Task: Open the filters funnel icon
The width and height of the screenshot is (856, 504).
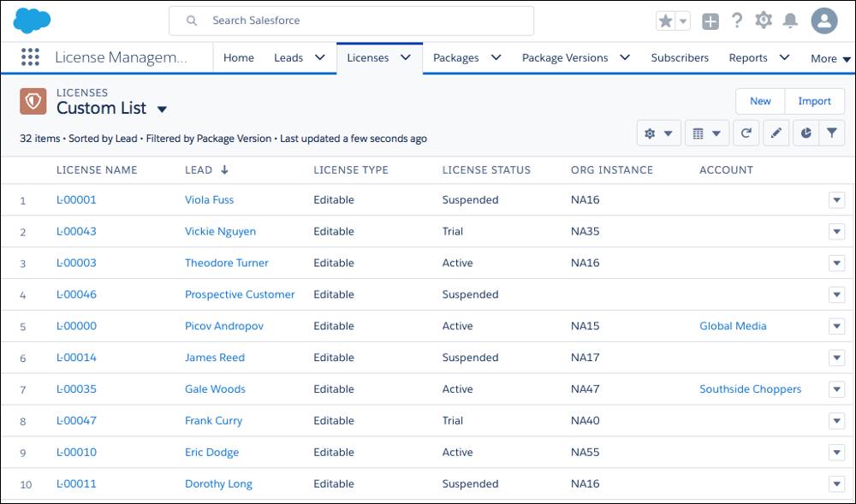Action: (x=831, y=133)
